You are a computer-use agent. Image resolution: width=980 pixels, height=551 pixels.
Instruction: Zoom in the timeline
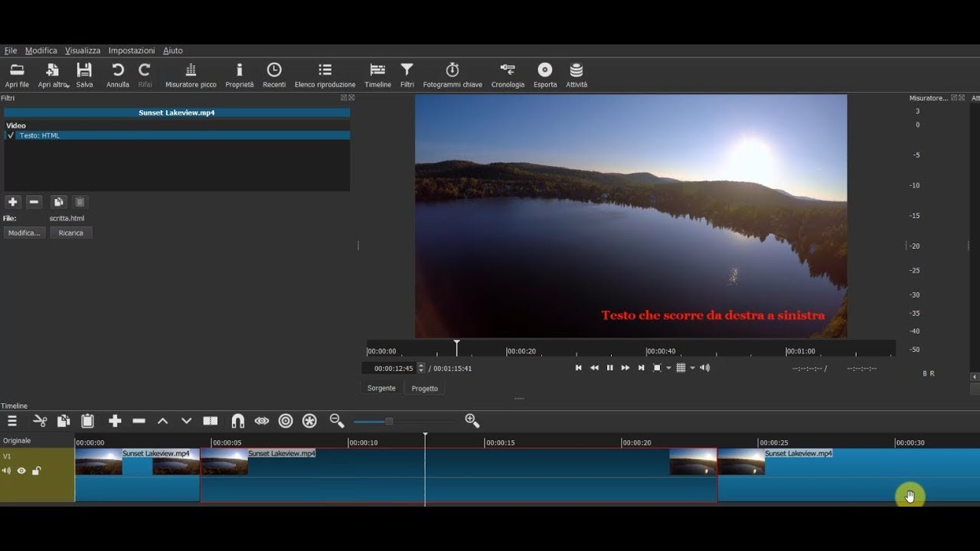472,421
